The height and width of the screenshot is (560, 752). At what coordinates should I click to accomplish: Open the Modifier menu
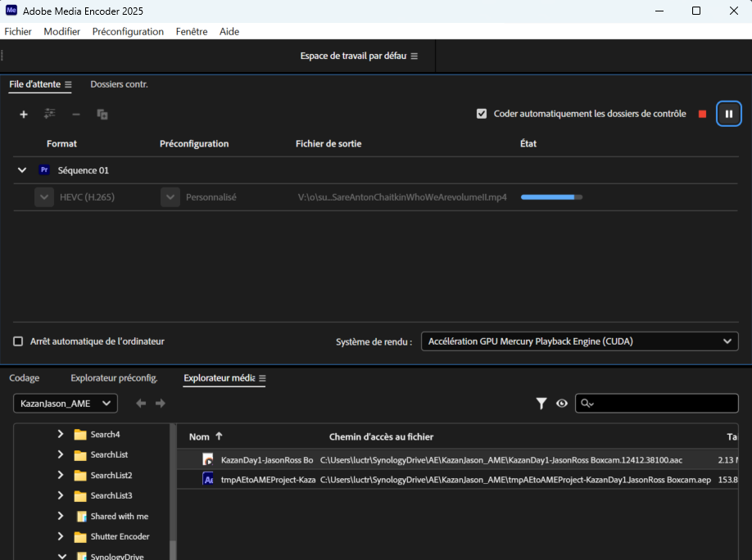pos(62,32)
